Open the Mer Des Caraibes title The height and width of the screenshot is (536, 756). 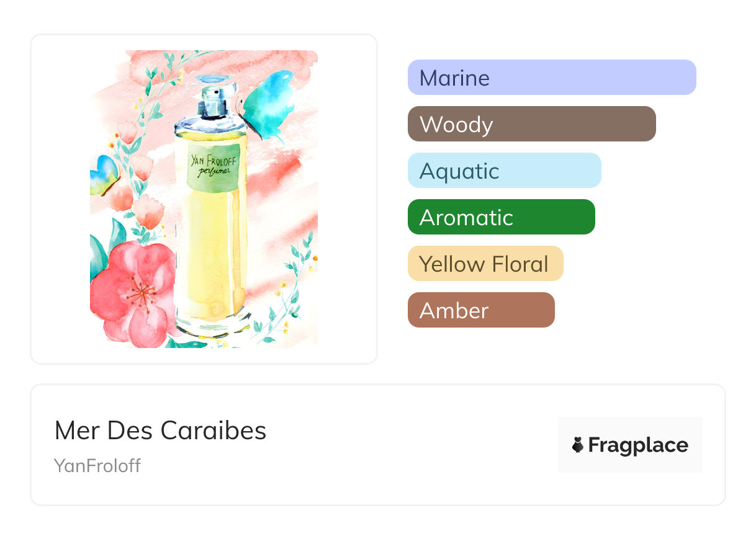click(x=160, y=431)
